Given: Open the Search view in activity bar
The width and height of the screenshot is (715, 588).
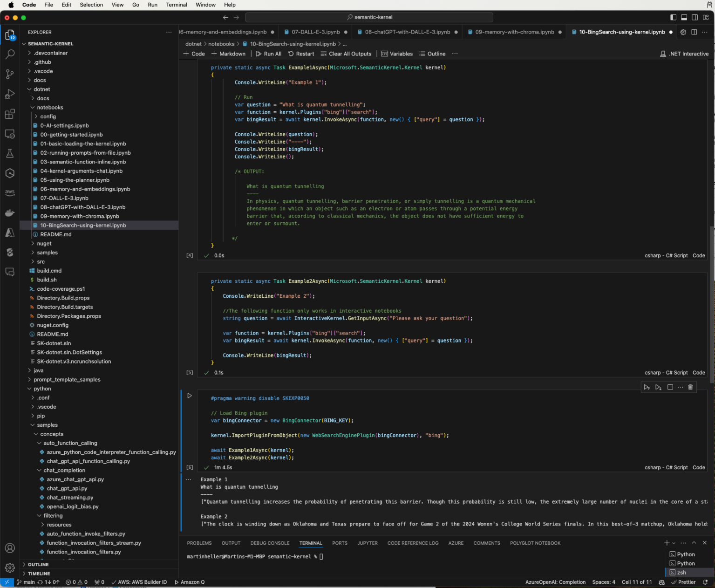Looking at the screenshot, I should click(x=10, y=55).
